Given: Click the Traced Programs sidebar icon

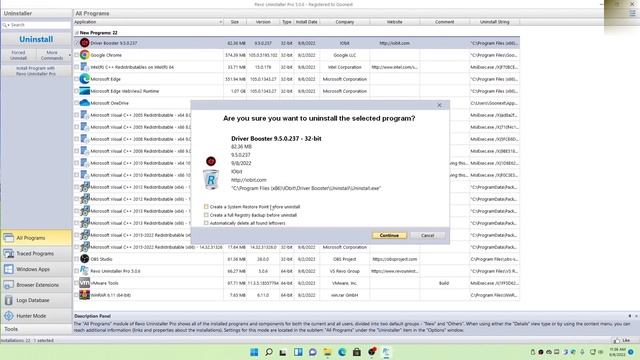Looking at the screenshot, I should [9, 253].
